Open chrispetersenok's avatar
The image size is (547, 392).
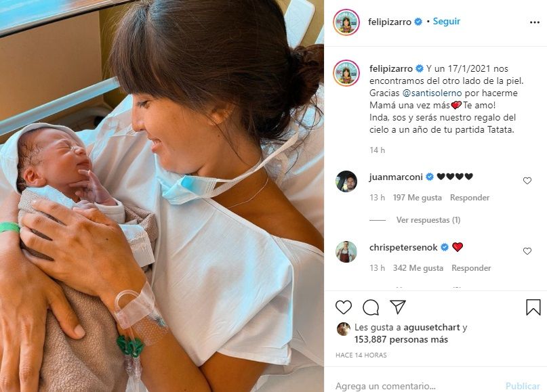pyautogui.click(x=346, y=252)
